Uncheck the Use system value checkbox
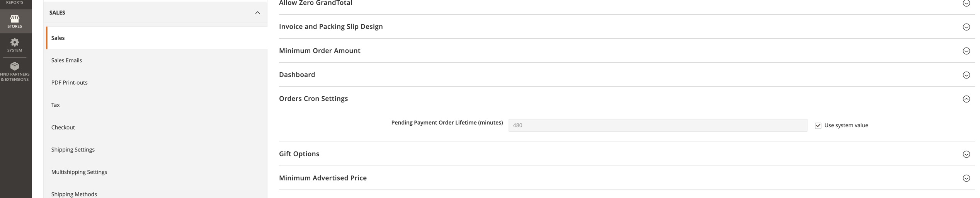This screenshot has width=980, height=198. [818, 126]
